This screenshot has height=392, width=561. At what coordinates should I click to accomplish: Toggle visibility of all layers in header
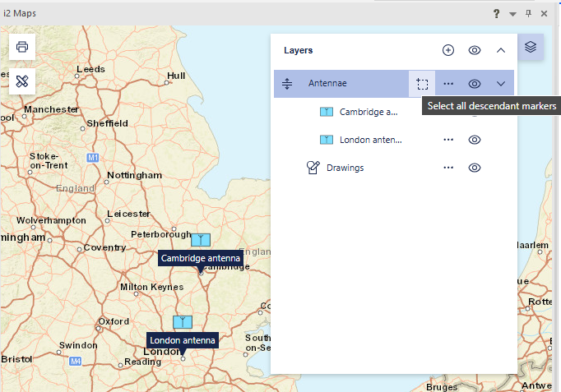(x=475, y=50)
